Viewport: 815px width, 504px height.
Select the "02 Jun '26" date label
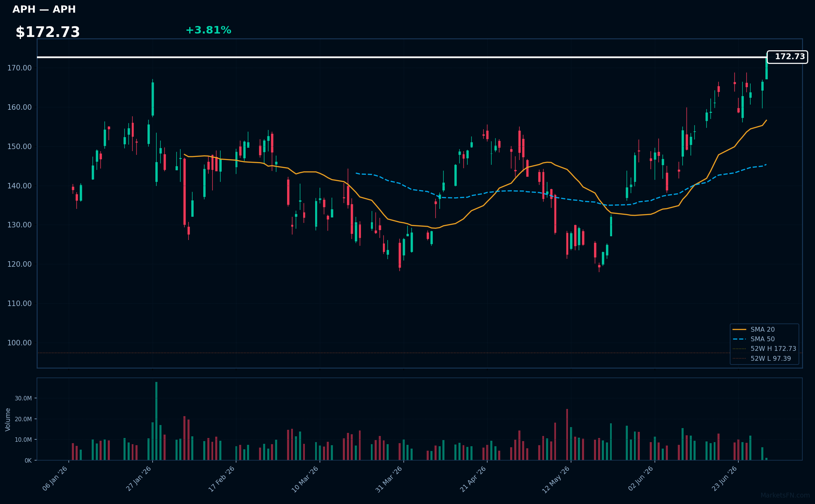[x=641, y=478]
